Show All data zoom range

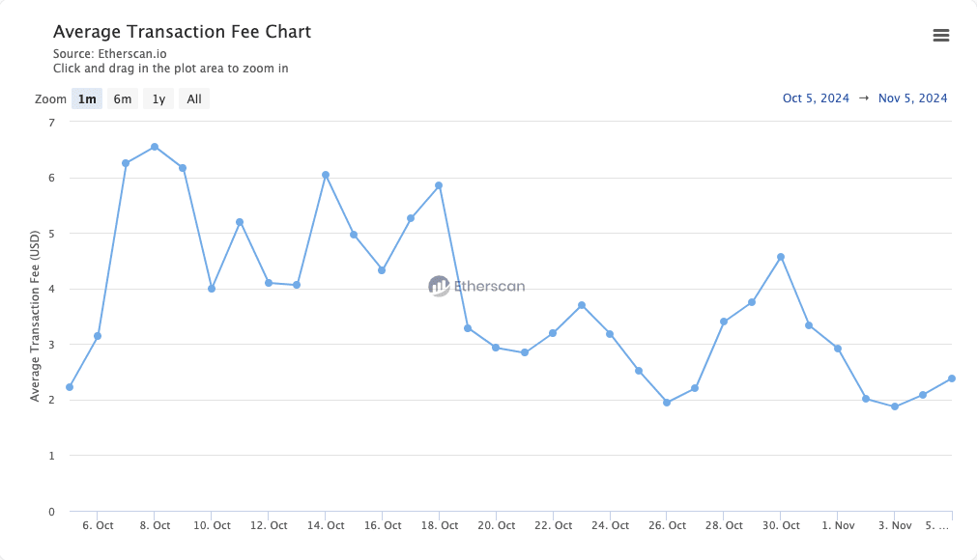[x=194, y=98]
